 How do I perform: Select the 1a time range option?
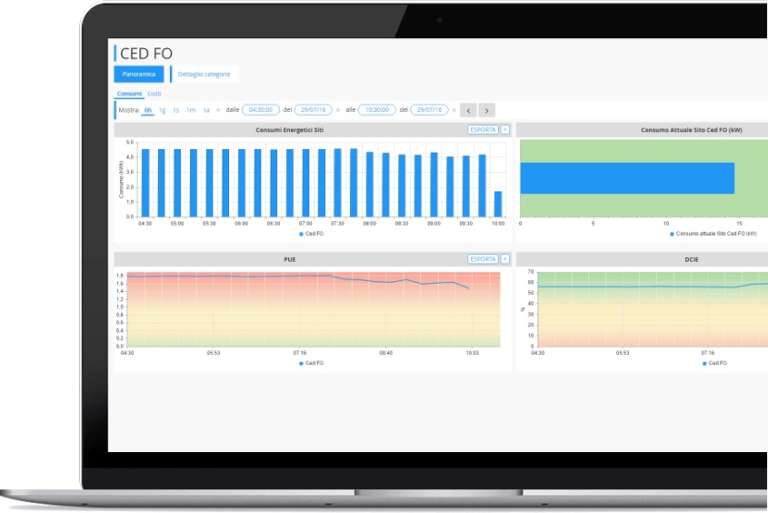pos(206,110)
